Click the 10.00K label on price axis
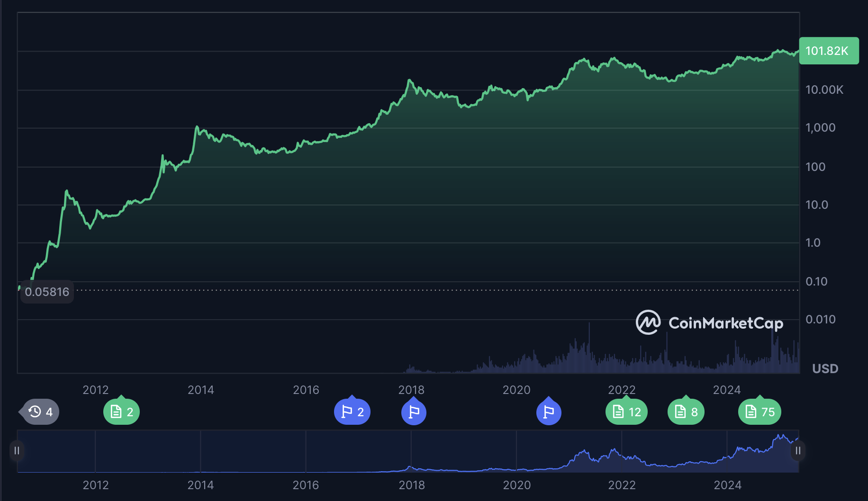 click(824, 89)
